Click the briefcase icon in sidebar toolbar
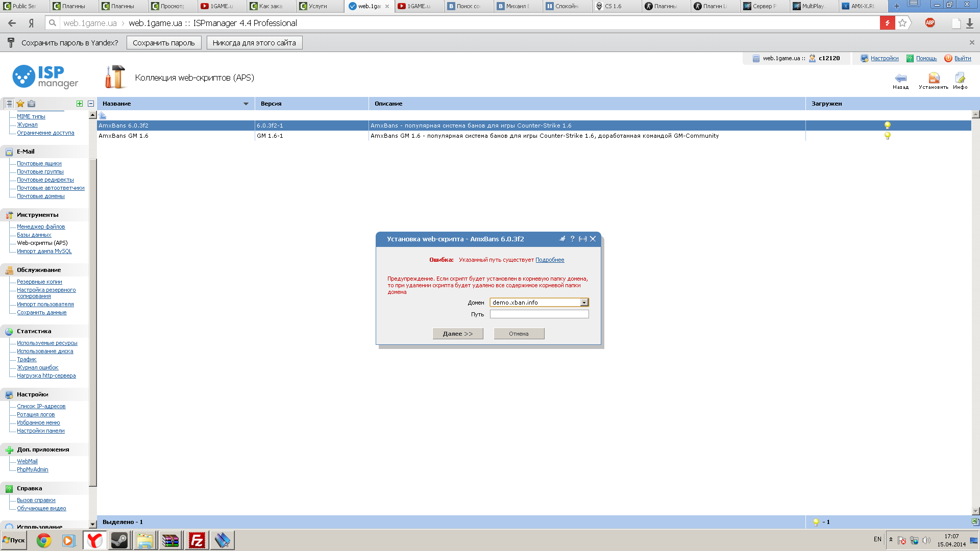Viewport: 980px width, 551px height. pyautogui.click(x=32, y=104)
